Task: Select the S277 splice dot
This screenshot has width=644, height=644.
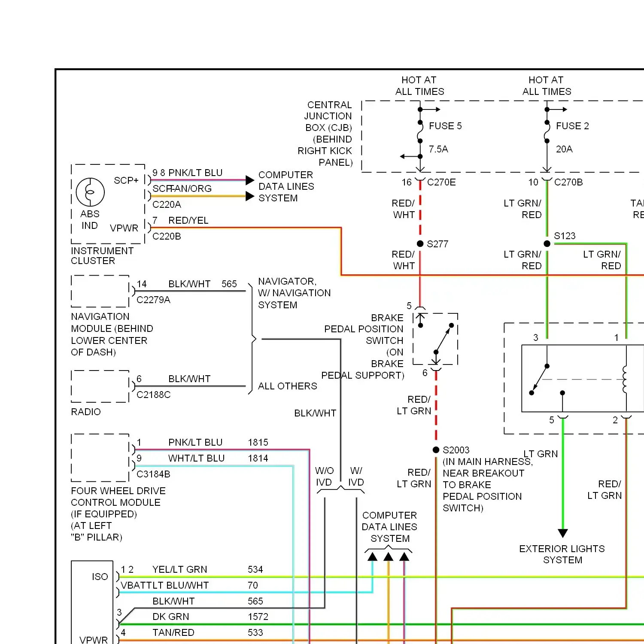Action: tap(420, 244)
